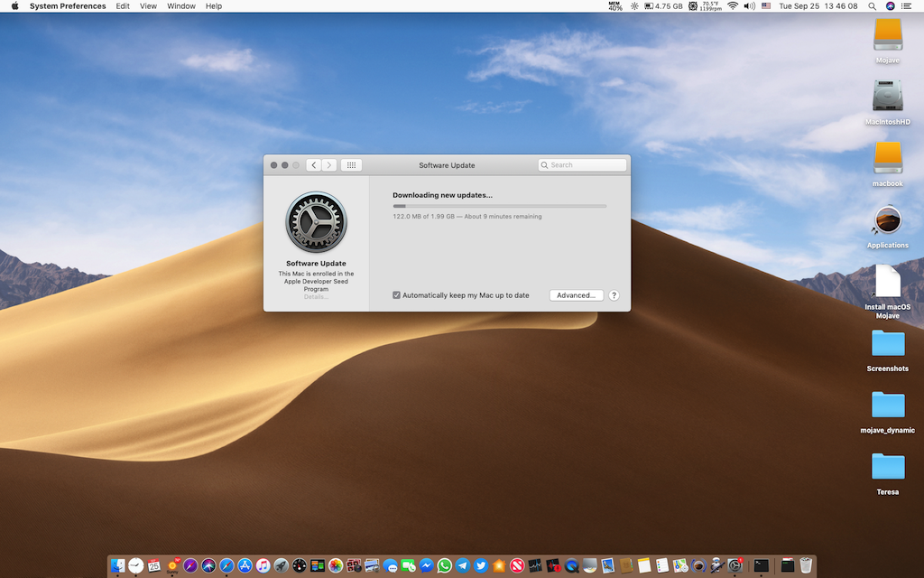Click the fan speed 1199rpm indicator

pos(706,6)
